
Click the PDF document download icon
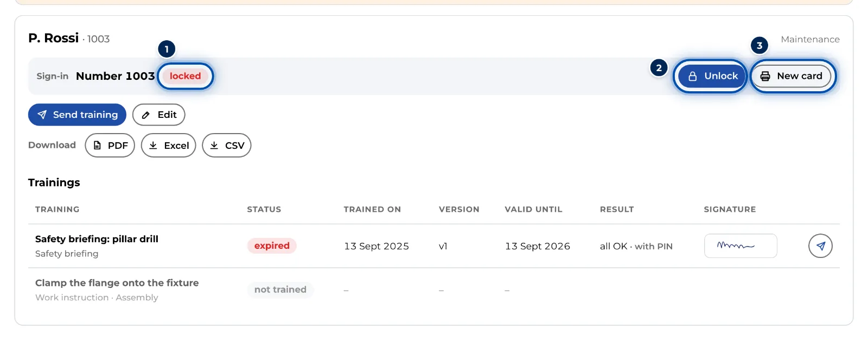pyautogui.click(x=98, y=145)
